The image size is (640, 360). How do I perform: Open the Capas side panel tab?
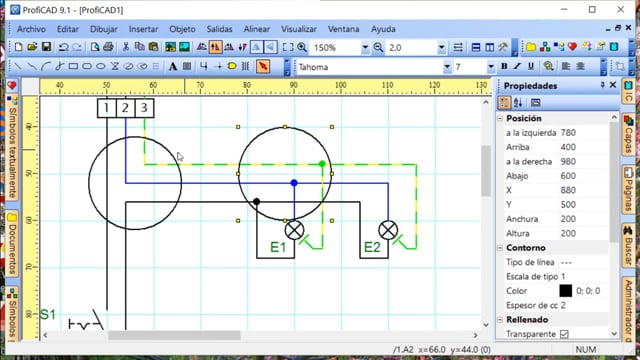tap(628, 134)
